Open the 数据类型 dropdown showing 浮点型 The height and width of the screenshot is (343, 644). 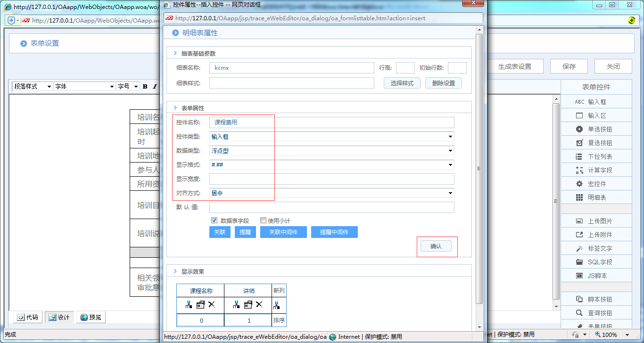(451, 150)
